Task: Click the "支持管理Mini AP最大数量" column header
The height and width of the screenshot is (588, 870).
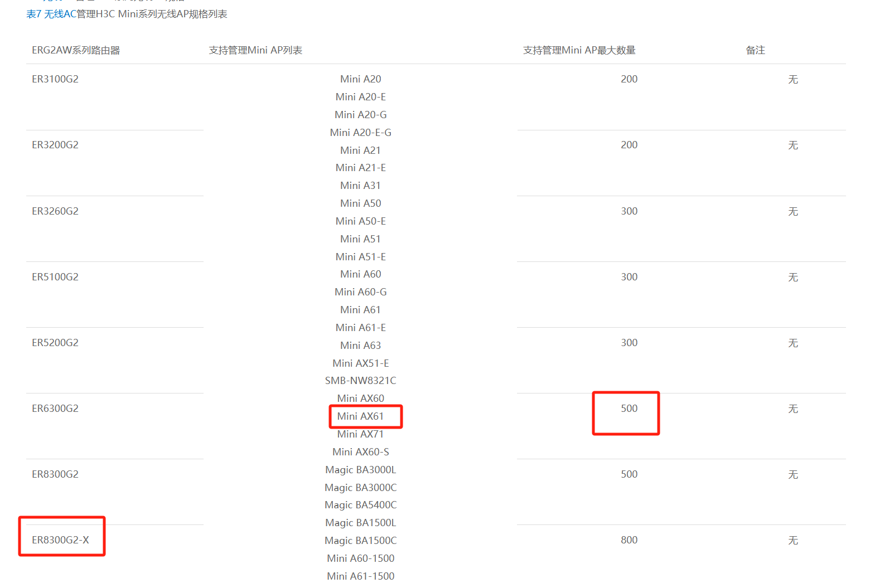Action: tap(579, 50)
